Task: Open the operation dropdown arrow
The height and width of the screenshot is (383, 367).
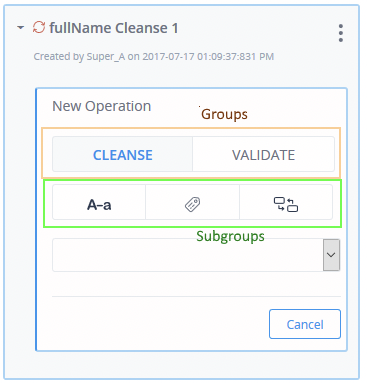Action: pyautogui.click(x=331, y=255)
